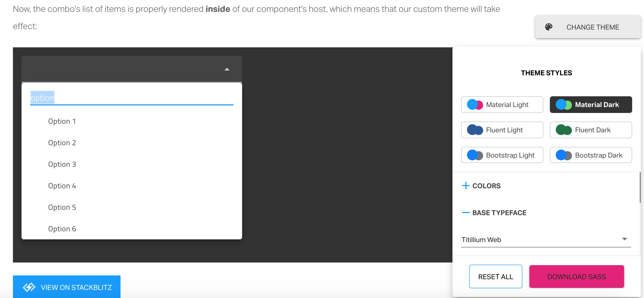Collapse the combo list with the up chevron
Screen dimensions: 644x298
click(227, 69)
